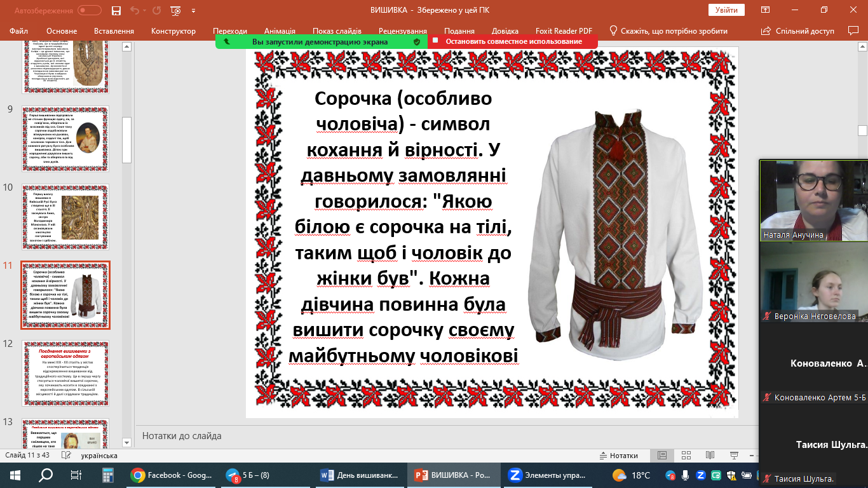Switch to the Вставлення ribbon tab
868x488 pixels.
point(114,31)
